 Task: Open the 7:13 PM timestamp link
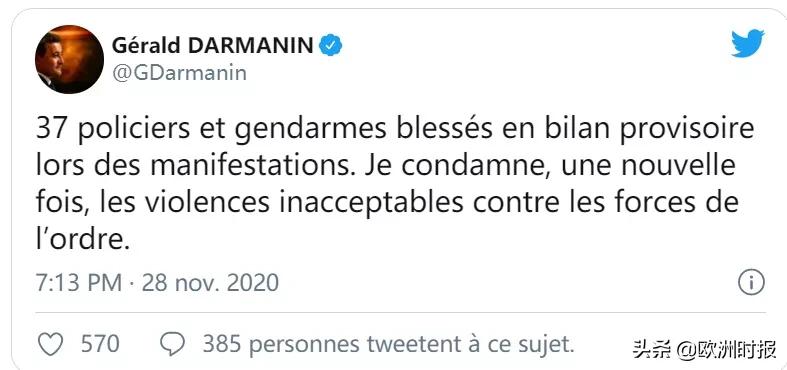click(x=79, y=283)
